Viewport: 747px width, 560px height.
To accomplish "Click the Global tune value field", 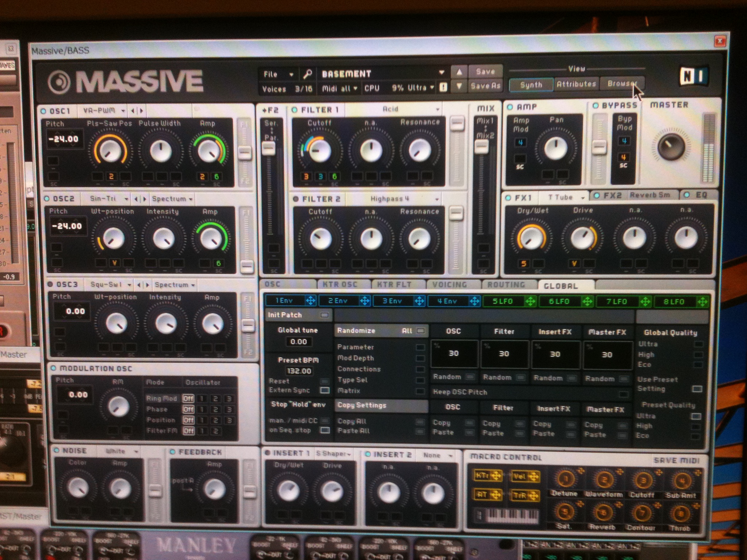I will click(299, 342).
